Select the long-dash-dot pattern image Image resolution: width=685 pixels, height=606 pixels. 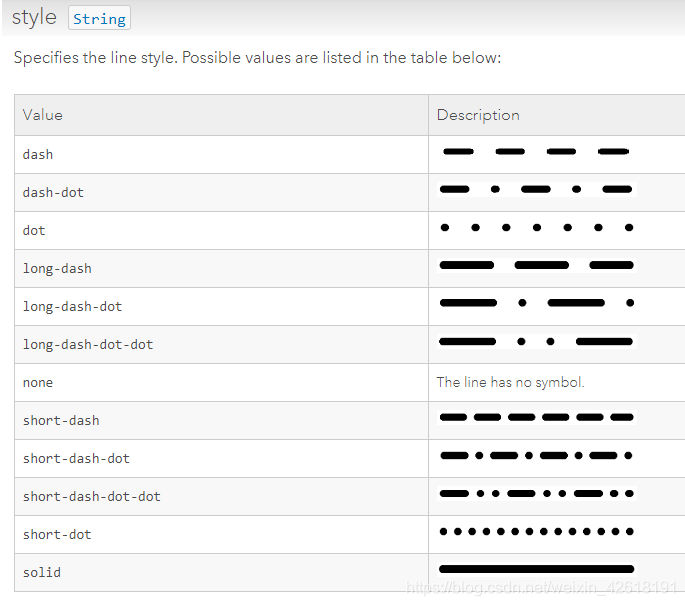(x=536, y=303)
